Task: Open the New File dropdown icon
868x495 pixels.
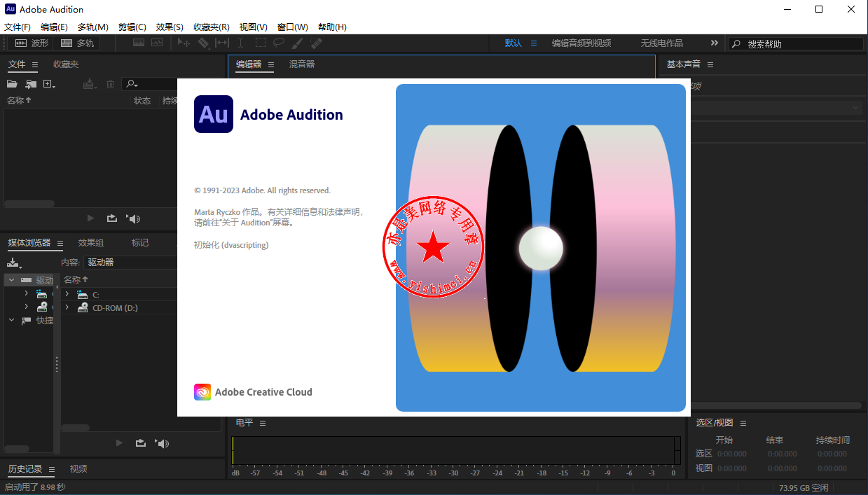Action: [49, 84]
